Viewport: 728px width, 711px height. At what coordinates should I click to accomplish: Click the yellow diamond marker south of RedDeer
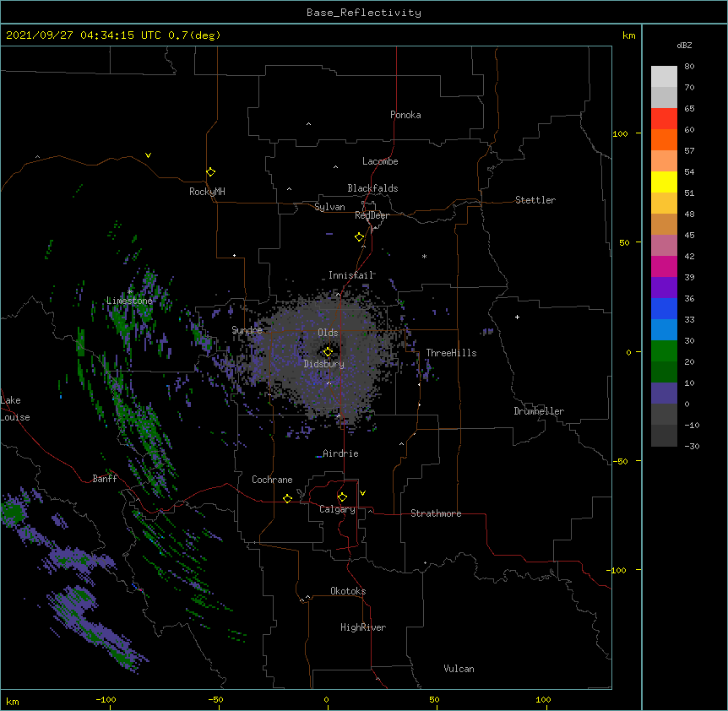tap(360, 237)
